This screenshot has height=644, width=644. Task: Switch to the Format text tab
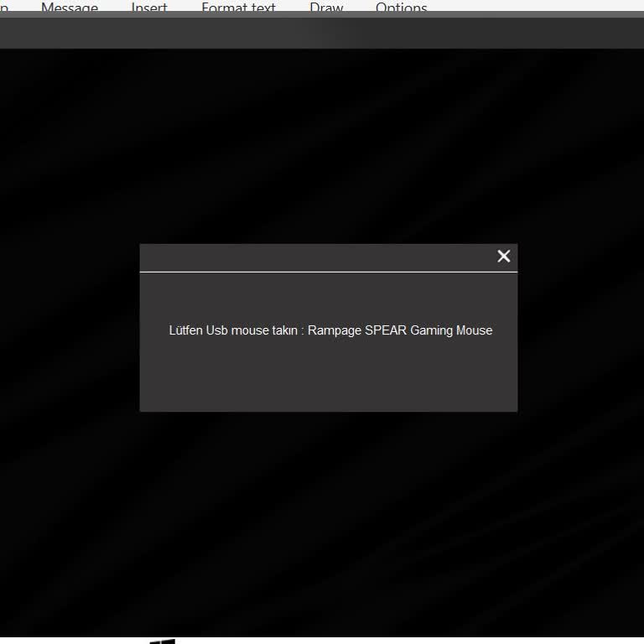[x=238, y=7]
